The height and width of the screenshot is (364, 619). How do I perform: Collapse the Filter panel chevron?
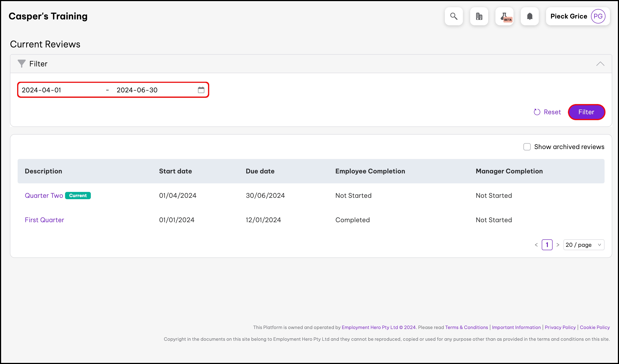point(600,64)
